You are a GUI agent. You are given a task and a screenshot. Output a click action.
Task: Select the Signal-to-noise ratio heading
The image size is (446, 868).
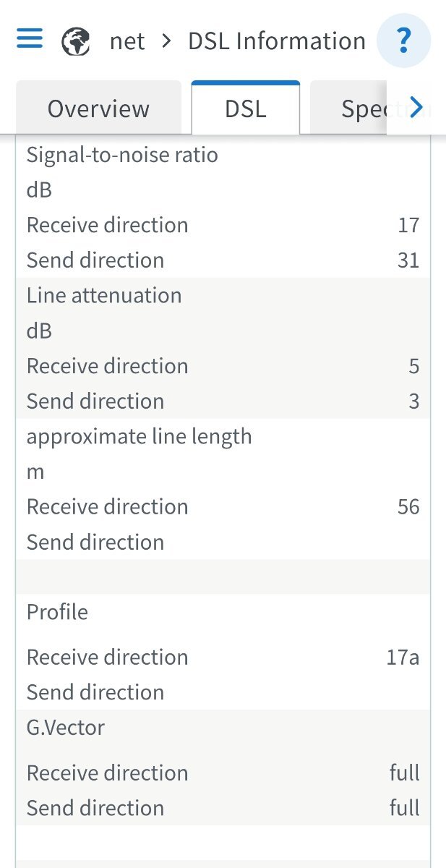pyautogui.click(x=122, y=155)
